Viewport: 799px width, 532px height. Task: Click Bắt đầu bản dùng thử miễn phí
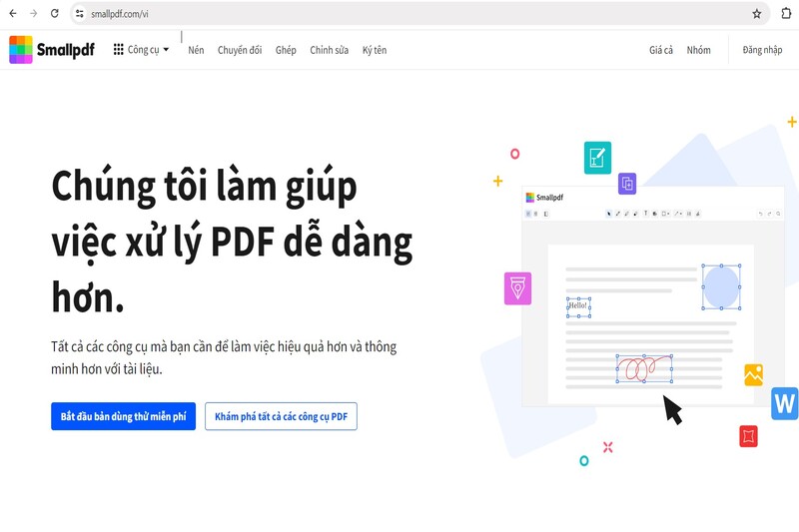coord(123,416)
